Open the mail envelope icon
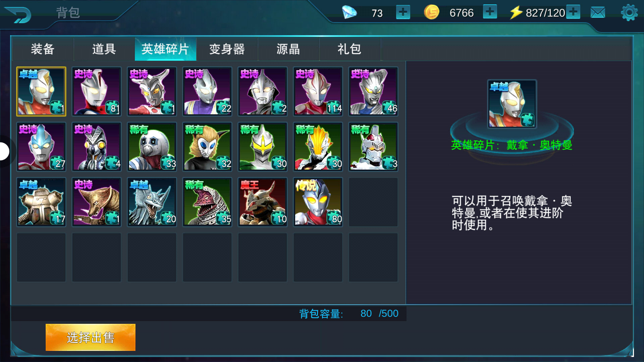644x362 pixels. (x=598, y=13)
